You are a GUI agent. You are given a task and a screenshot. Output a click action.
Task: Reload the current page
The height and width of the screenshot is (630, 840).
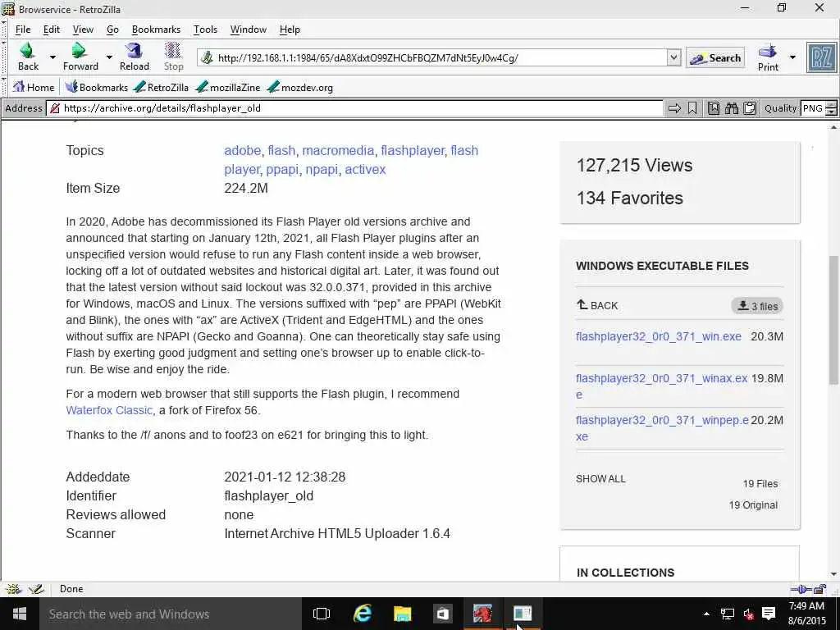[134, 57]
